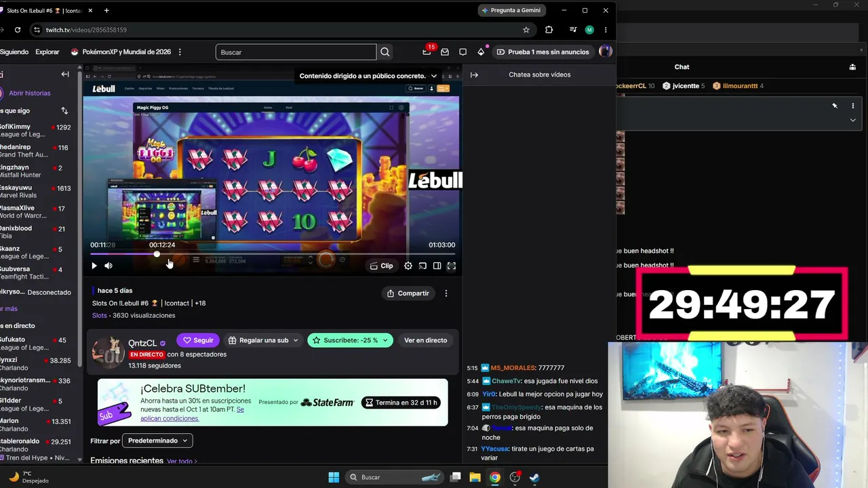868x488 pixels.
Task: Mute the video player volume
Action: tap(108, 266)
